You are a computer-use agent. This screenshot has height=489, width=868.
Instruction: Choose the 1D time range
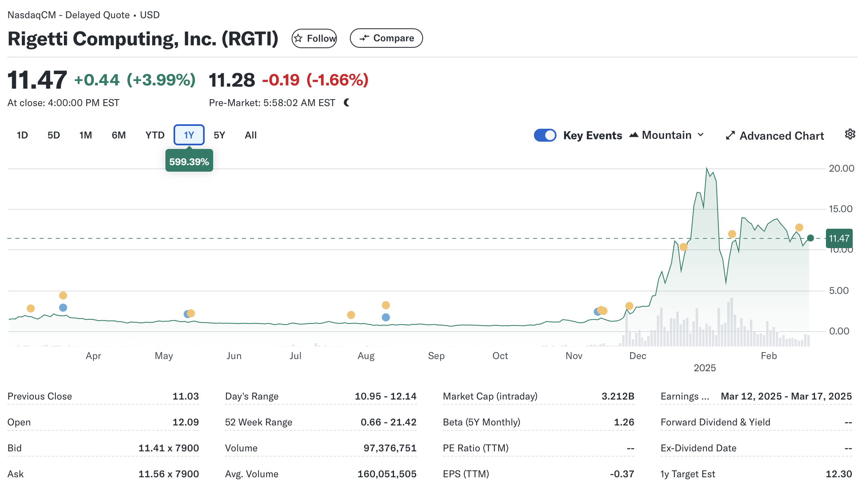pos(22,135)
